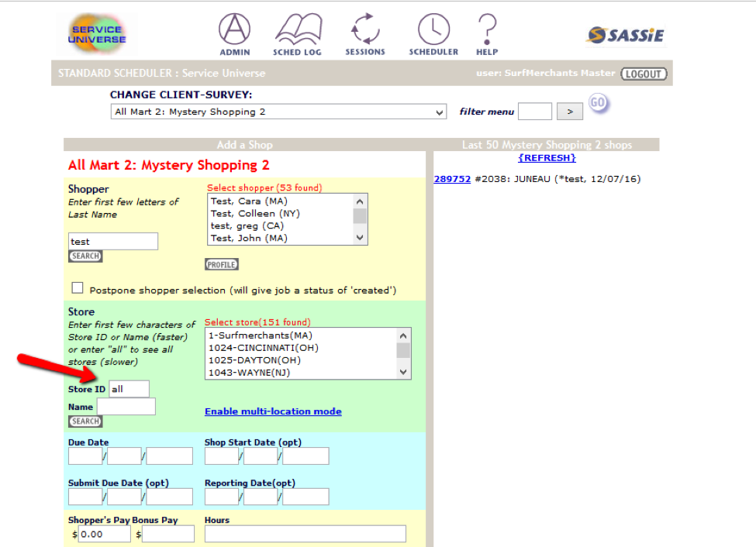Click Submit Due Date day field
The height and width of the screenshot is (547, 756).
[124, 497]
